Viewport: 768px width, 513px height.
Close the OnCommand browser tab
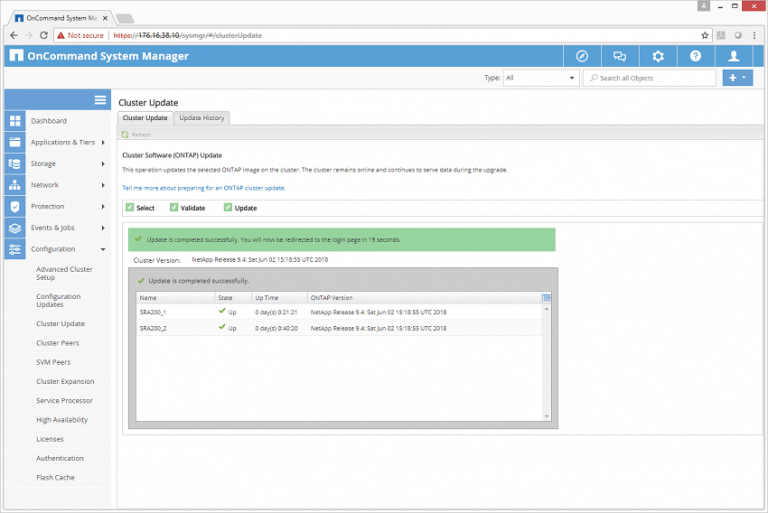(x=105, y=18)
